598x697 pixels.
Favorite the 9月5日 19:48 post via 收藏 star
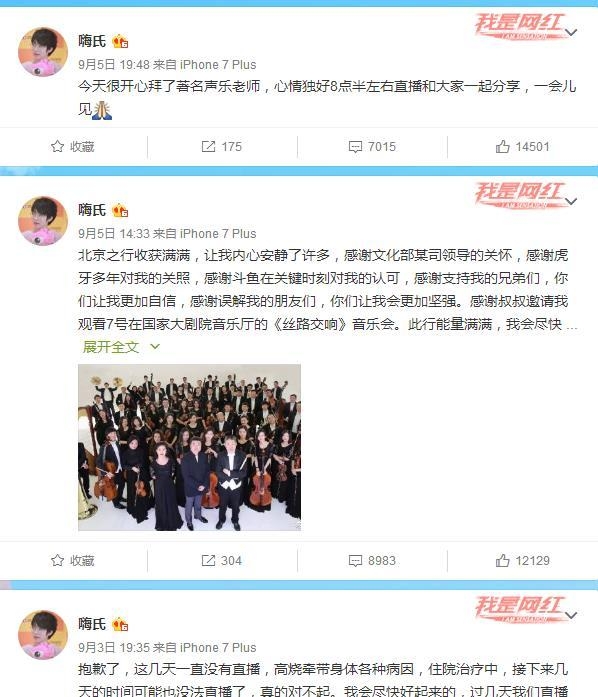(x=72, y=147)
